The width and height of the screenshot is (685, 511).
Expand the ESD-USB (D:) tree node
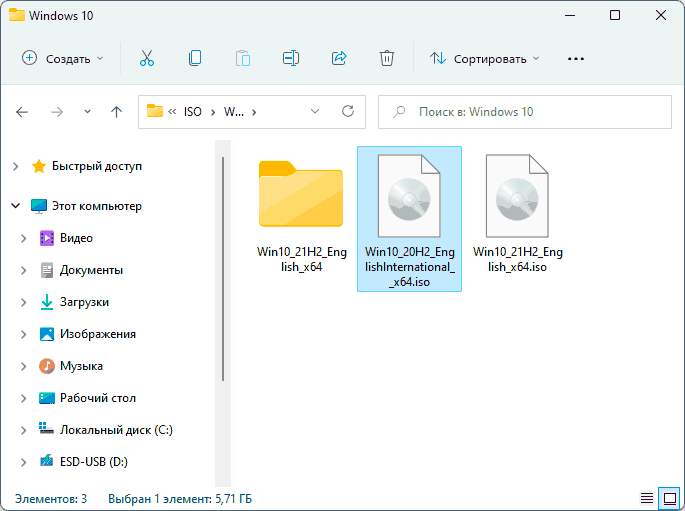point(24,462)
